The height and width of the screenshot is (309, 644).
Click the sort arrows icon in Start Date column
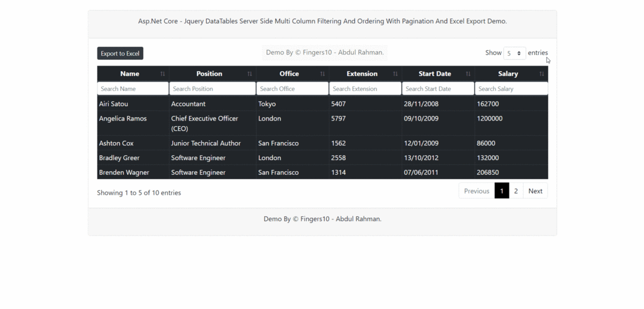468,74
